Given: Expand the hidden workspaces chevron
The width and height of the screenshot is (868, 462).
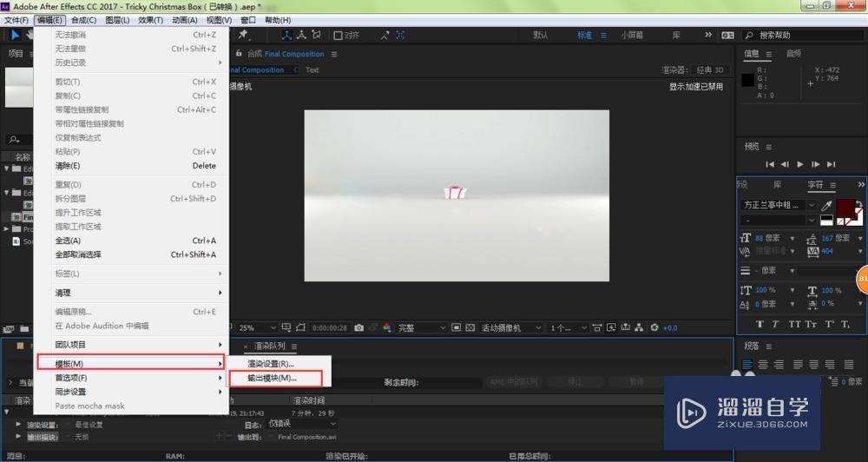Looking at the screenshot, I should 708,35.
